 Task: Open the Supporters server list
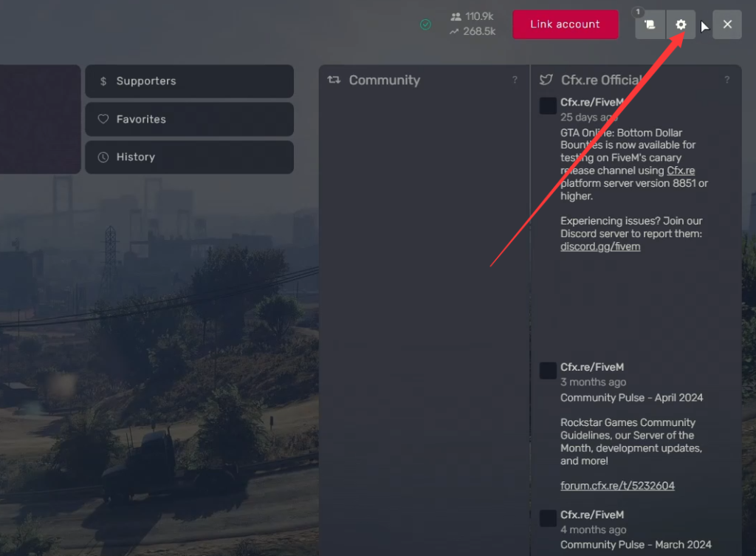190,81
